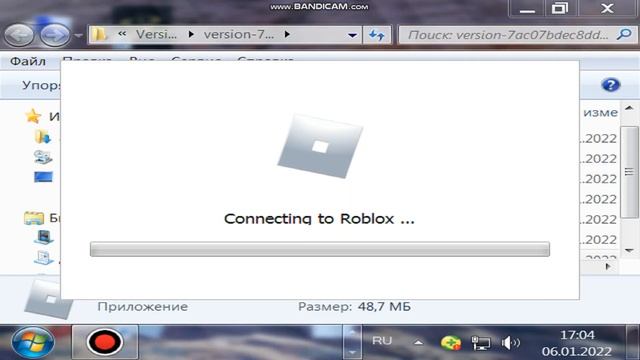Click the Roblox logo in the loading dialog
The width and height of the screenshot is (640, 360).
click(x=320, y=147)
